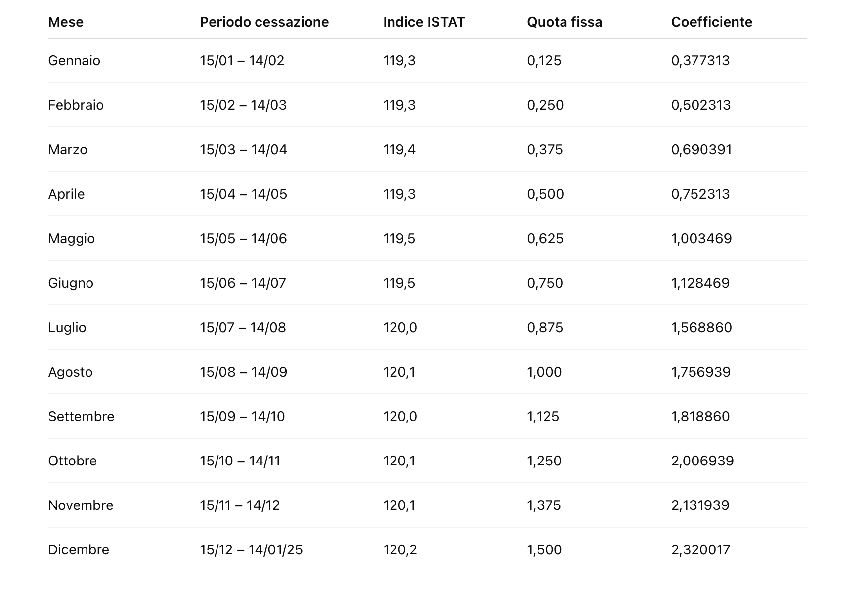The width and height of the screenshot is (868, 589).
Task: Click the Maggio row label
Action: coord(71,239)
